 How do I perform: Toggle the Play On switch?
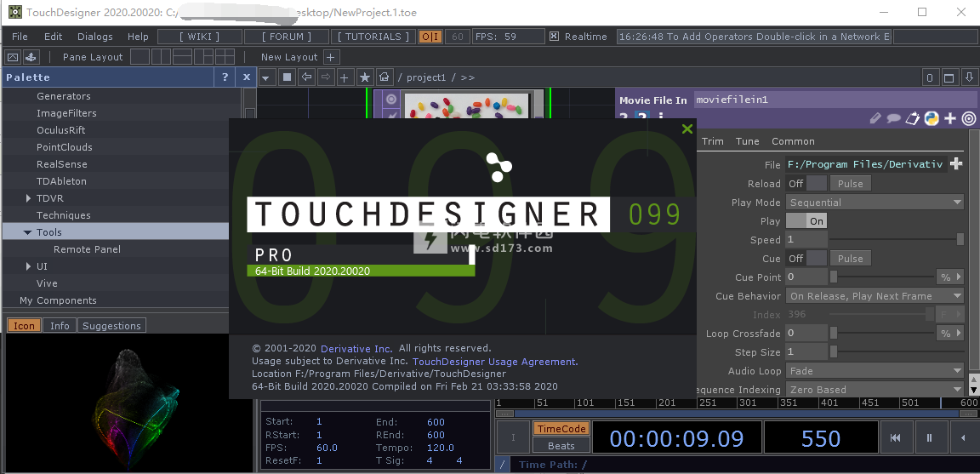(806, 221)
